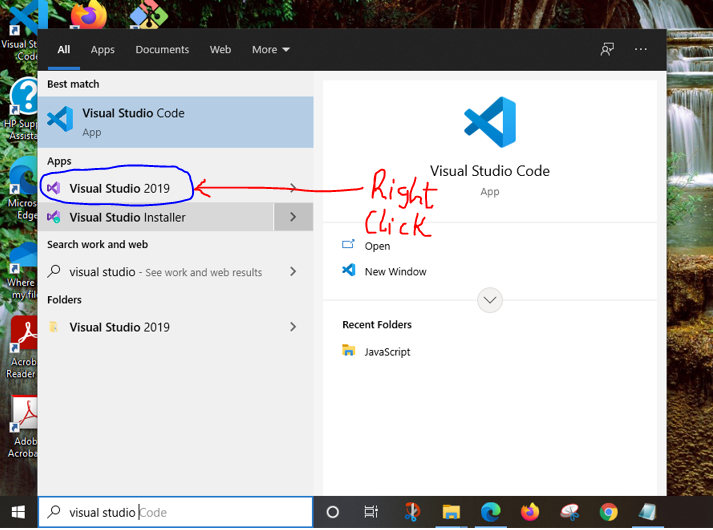713x530 pixels.
Task: Open 'visual studio' work and web results
Action: (x=176, y=272)
